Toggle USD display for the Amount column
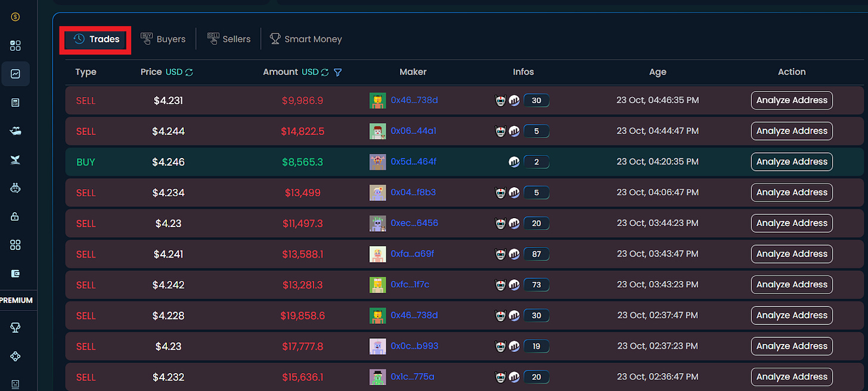 point(324,72)
